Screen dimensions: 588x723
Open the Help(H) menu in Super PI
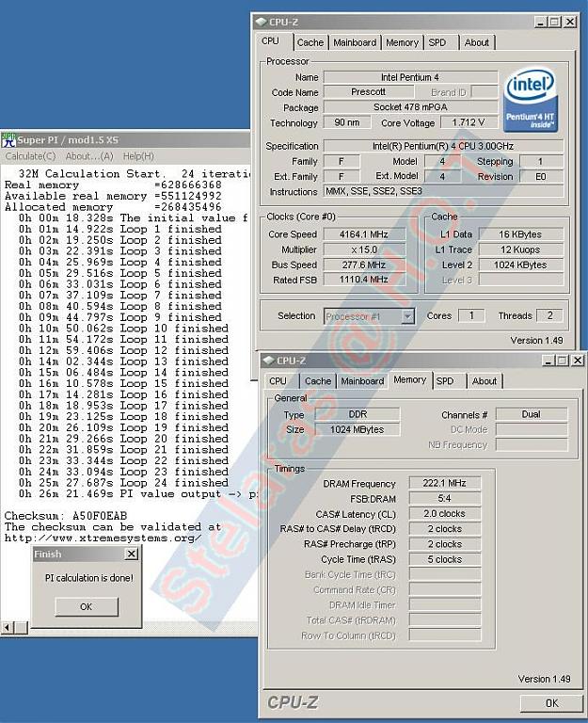point(138,156)
